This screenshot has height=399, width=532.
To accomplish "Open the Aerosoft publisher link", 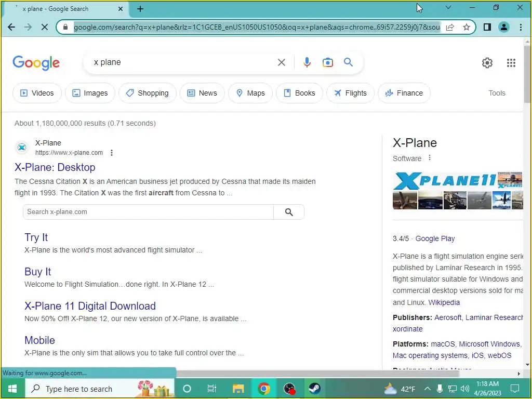I will [x=447, y=317].
